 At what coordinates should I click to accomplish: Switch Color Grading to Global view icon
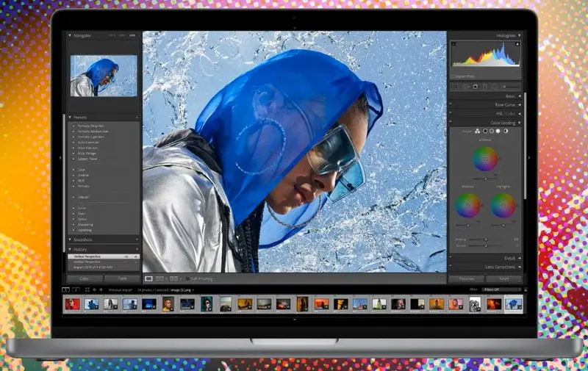point(505,132)
